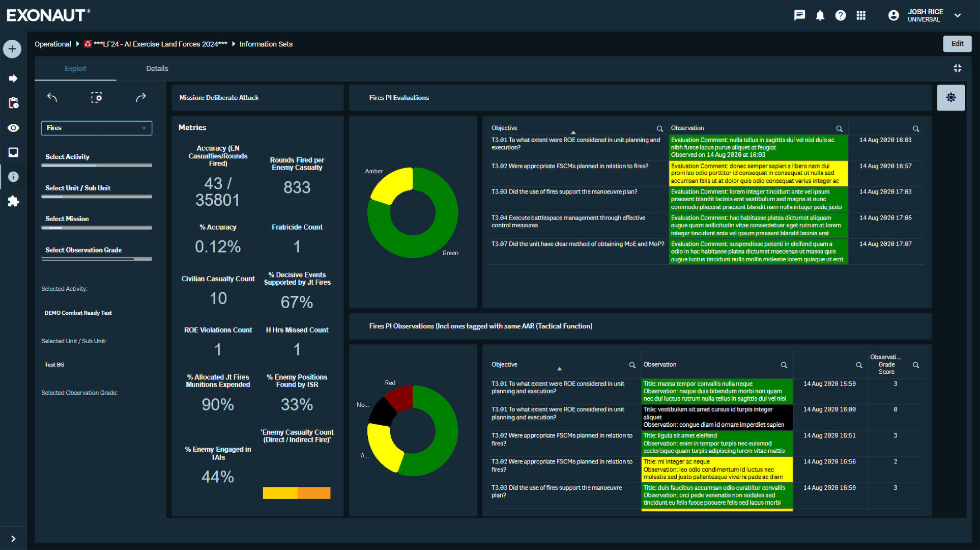Expand the left sidebar chevron at bottom

coord(13,538)
